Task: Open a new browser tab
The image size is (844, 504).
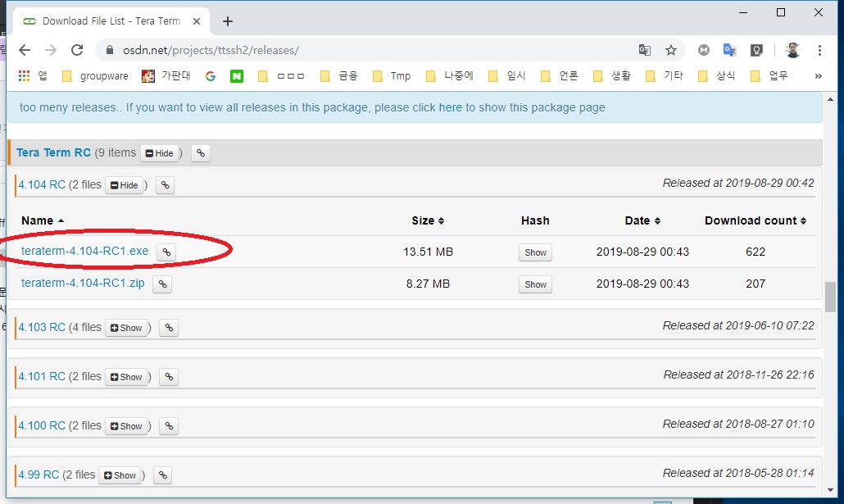Action: pos(228,21)
